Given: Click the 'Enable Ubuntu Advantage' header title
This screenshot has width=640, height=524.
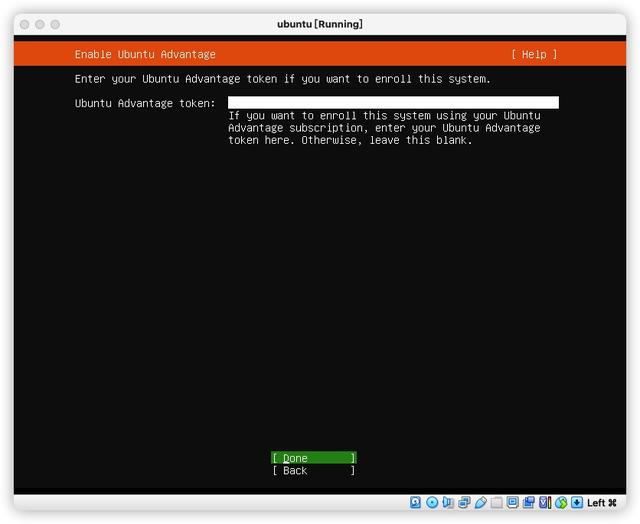Looking at the screenshot, I should click(x=145, y=54).
